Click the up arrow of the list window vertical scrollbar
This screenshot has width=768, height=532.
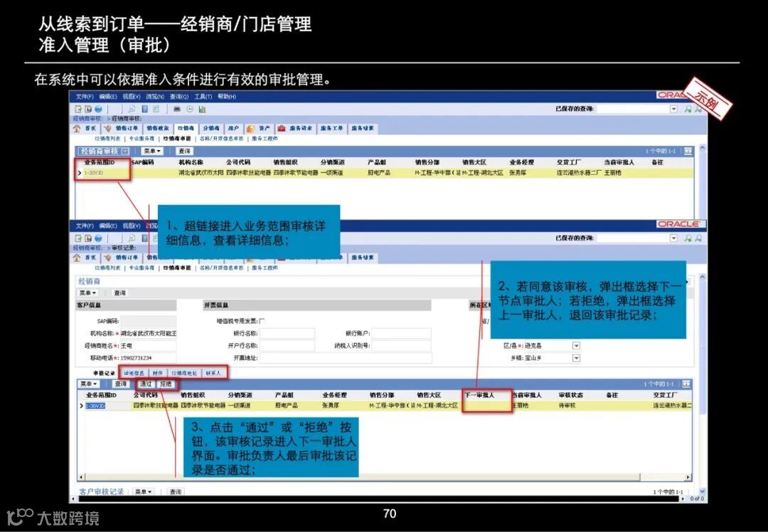(702, 148)
